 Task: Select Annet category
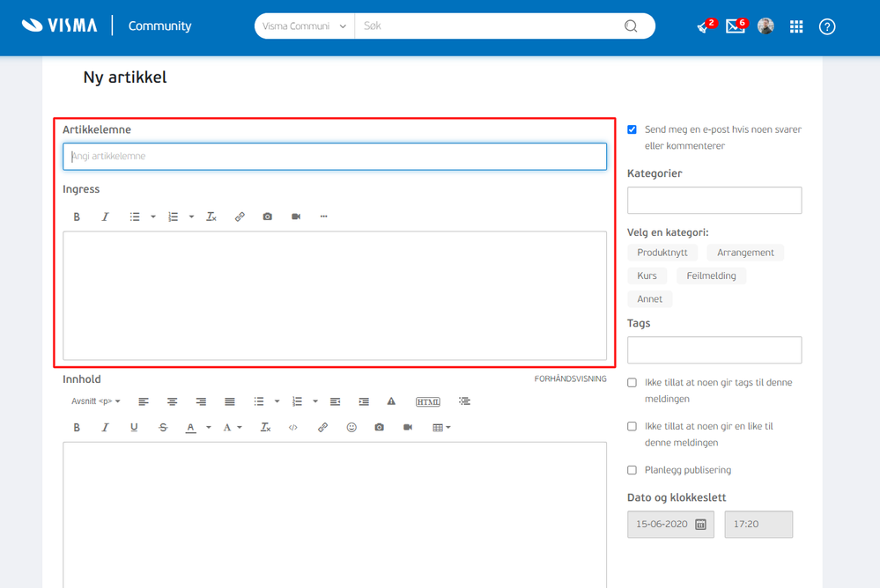point(650,299)
